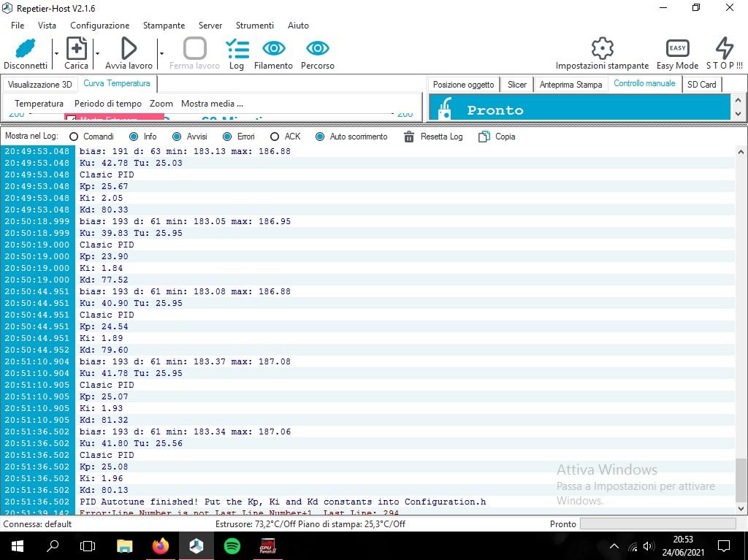Toggle the Log panel icon

coord(237,49)
